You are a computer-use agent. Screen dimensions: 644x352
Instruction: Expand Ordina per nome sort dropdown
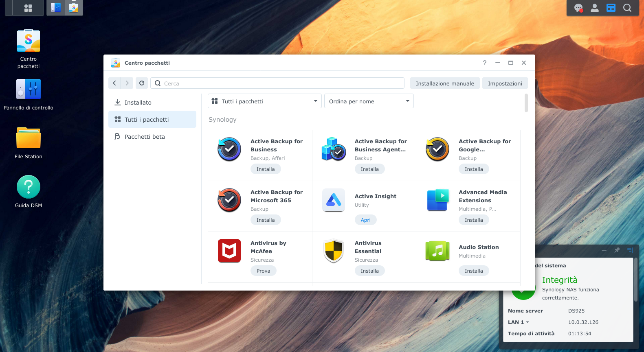click(x=369, y=101)
